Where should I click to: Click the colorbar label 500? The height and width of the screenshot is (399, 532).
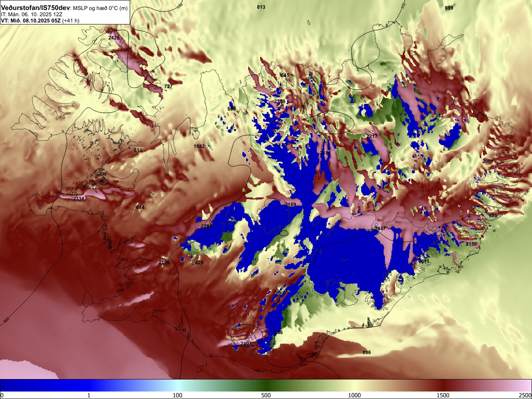pos(266,395)
